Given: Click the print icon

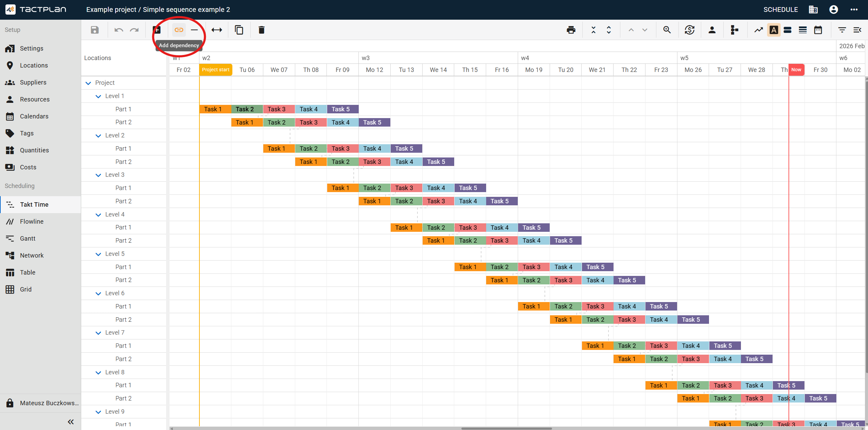Looking at the screenshot, I should point(571,30).
